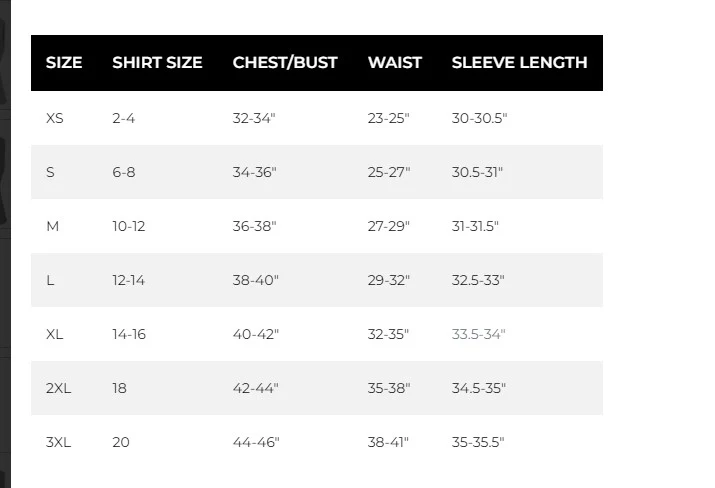Select the 44-46" chest/bust value

(x=256, y=442)
